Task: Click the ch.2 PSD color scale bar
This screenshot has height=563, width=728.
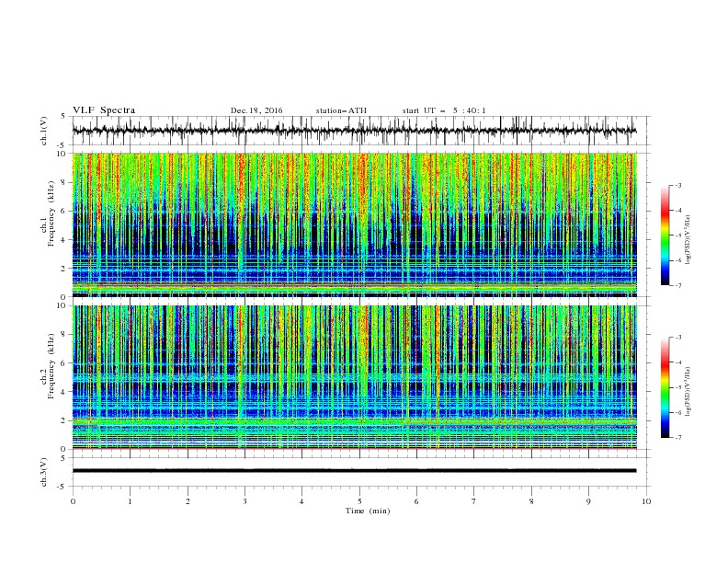Action: coord(665,387)
